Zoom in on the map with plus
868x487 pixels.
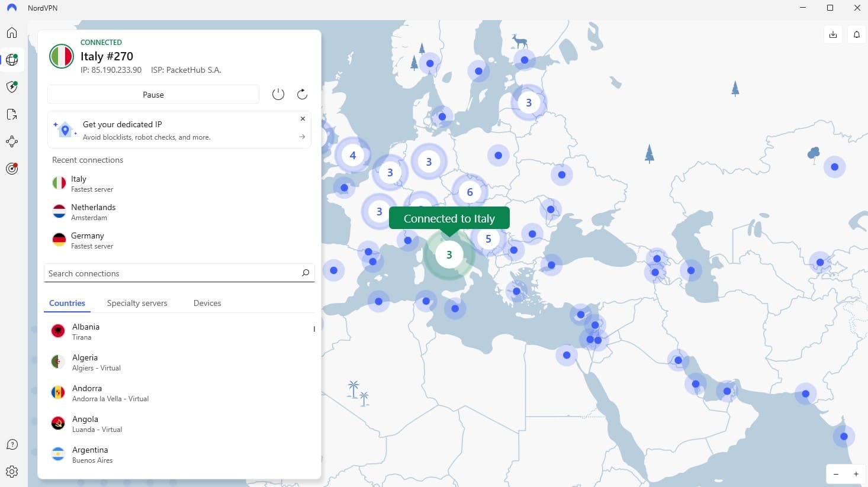pos(856,474)
